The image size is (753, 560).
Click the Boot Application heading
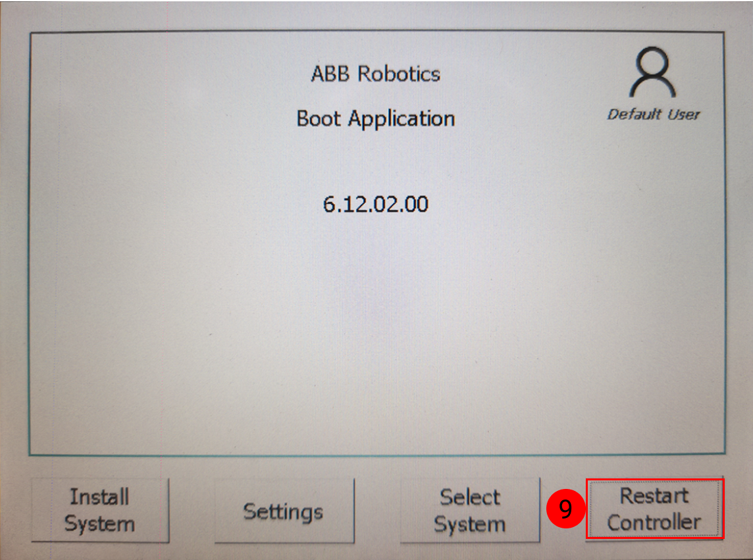376,118
